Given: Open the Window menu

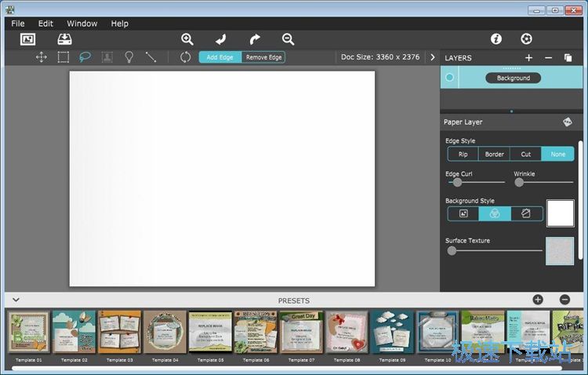Looking at the screenshot, I should (82, 24).
